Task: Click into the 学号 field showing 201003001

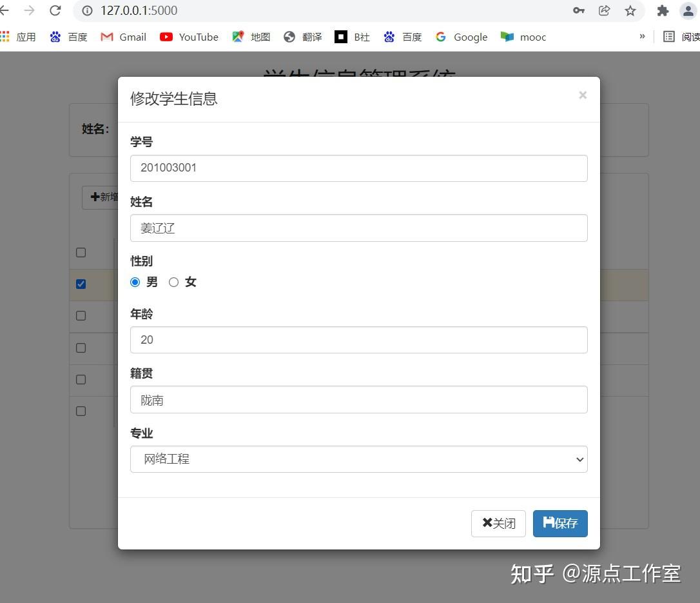Action: click(x=358, y=168)
